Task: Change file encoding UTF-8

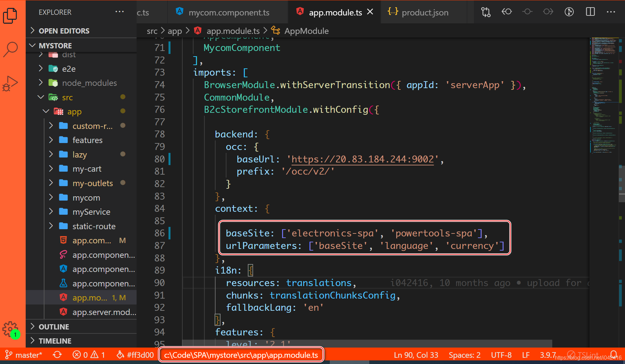Action: 501,355
